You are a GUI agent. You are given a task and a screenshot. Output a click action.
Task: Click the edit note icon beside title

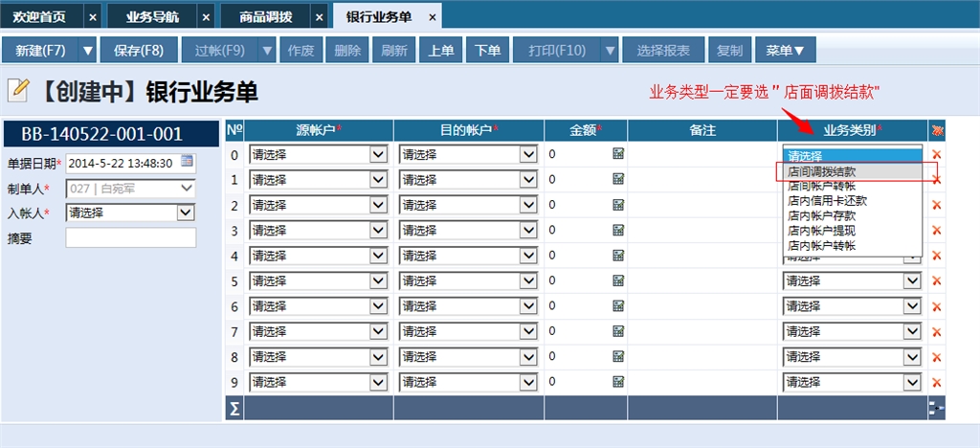pyautogui.click(x=17, y=91)
